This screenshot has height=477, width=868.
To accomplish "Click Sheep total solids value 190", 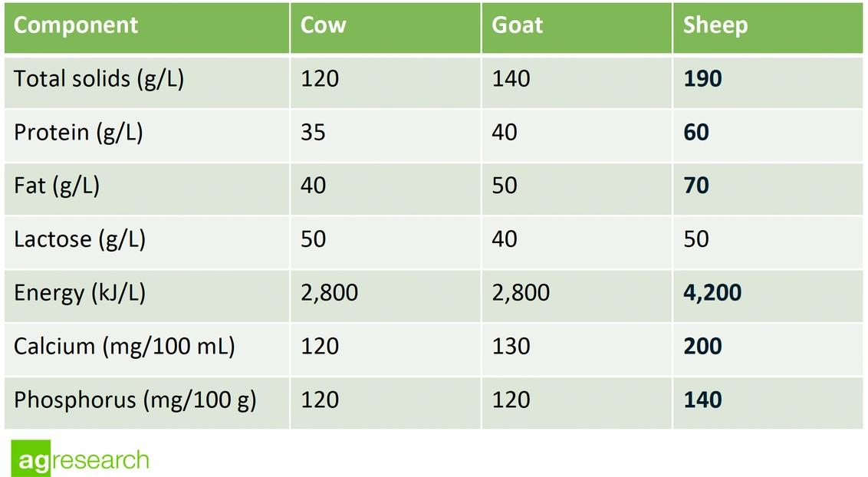I will pyautogui.click(x=702, y=79).
